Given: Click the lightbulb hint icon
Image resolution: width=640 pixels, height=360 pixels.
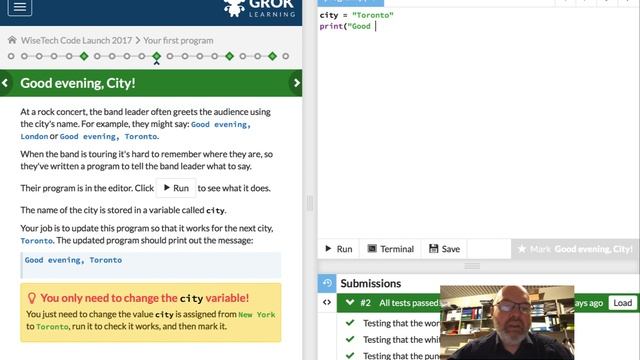Looking at the screenshot, I should coord(31,298).
